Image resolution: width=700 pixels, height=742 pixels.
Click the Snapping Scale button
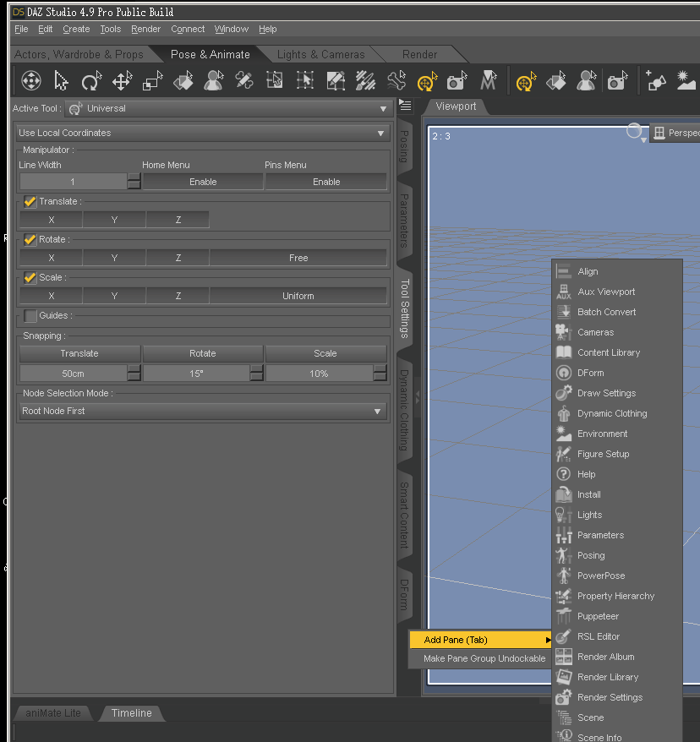coord(325,353)
